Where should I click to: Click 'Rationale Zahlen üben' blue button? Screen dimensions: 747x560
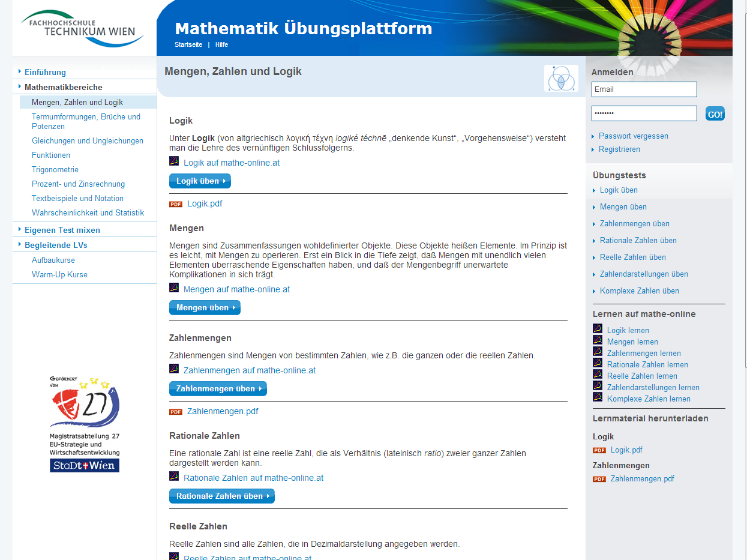tap(222, 496)
